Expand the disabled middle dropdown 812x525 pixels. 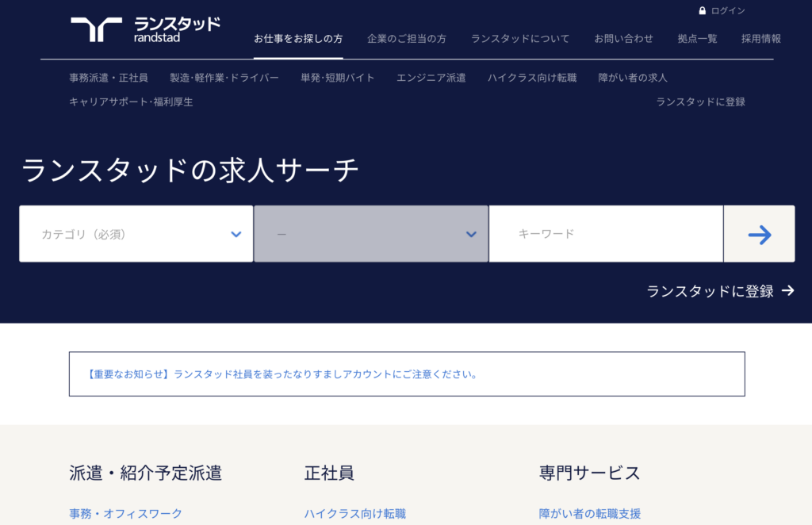371,234
